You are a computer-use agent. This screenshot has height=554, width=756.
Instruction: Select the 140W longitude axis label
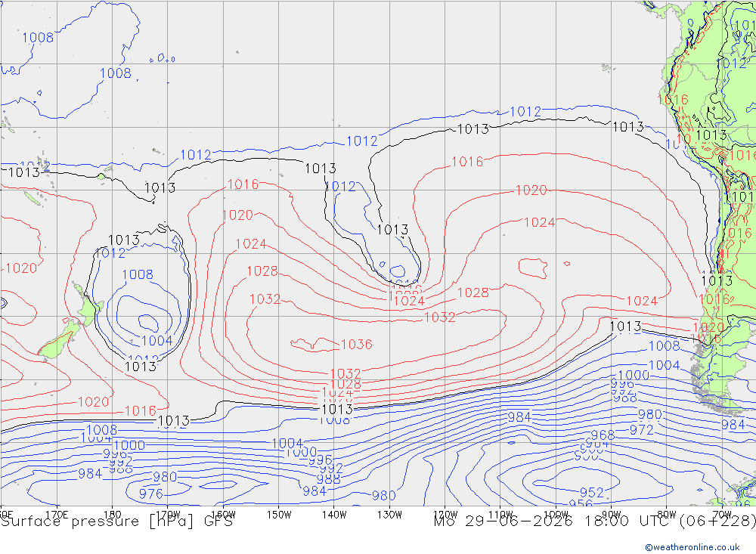[x=334, y=515]
